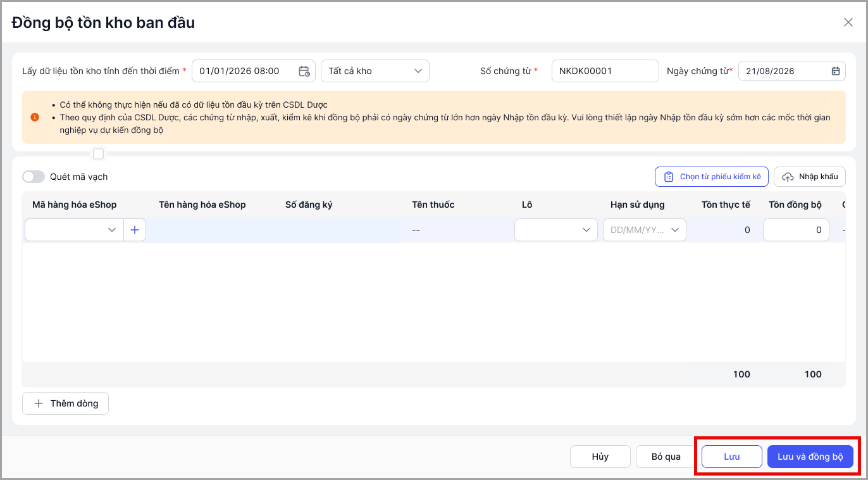Click Chọn từ phiếu kiểm kê button

pos(712,177)
